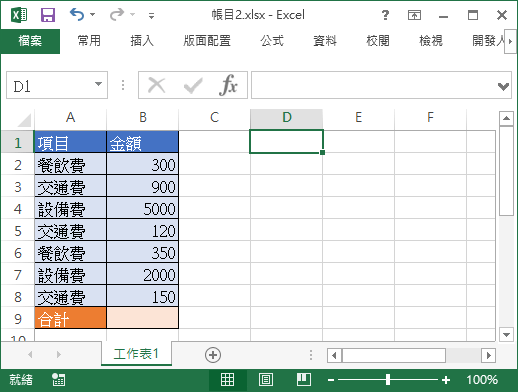This screenshot has width=518, height=392.
Task: Click the zoom slider handle
Action: pos(388,380)
